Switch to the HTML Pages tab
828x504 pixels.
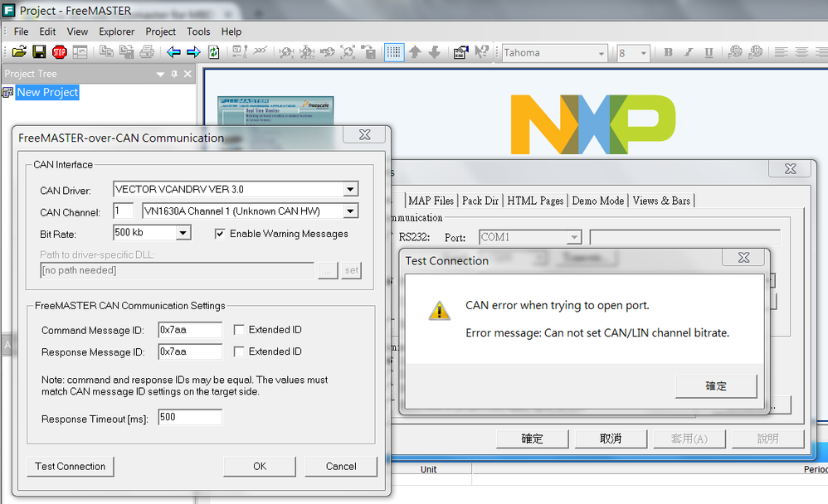coord(535,201)
